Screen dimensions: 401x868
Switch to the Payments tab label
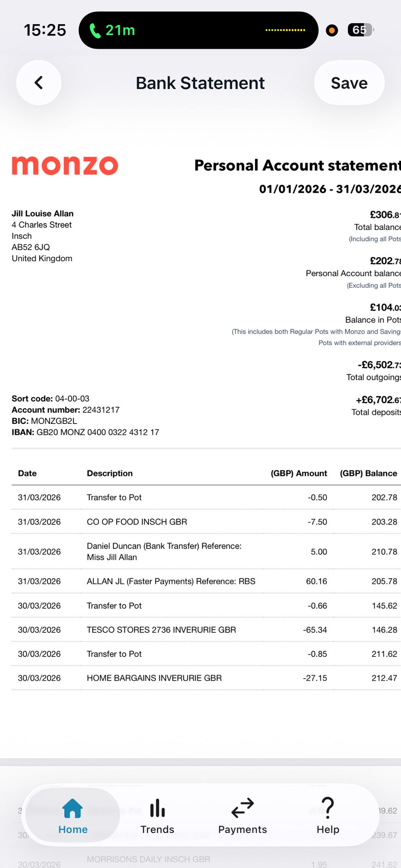243,829
